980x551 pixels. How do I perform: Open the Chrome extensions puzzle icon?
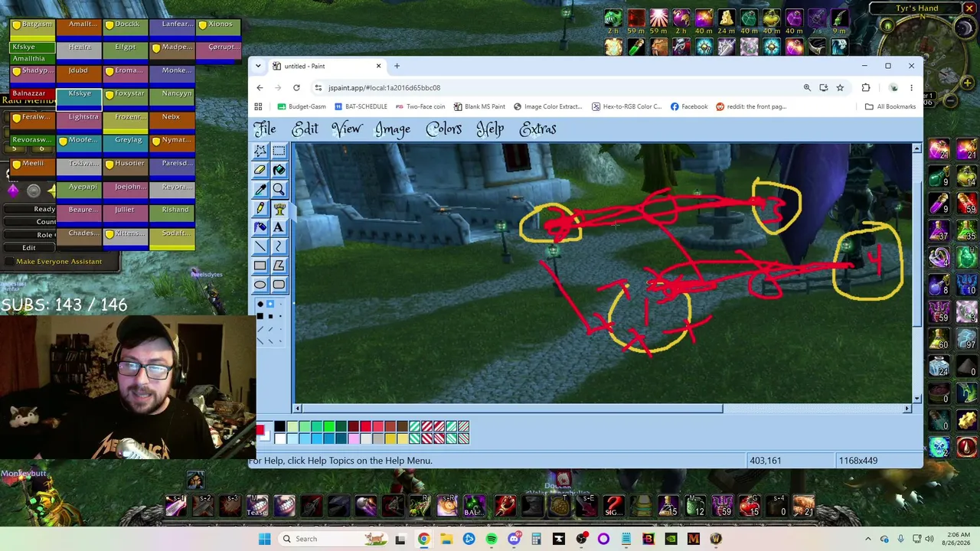coord(866,87)
